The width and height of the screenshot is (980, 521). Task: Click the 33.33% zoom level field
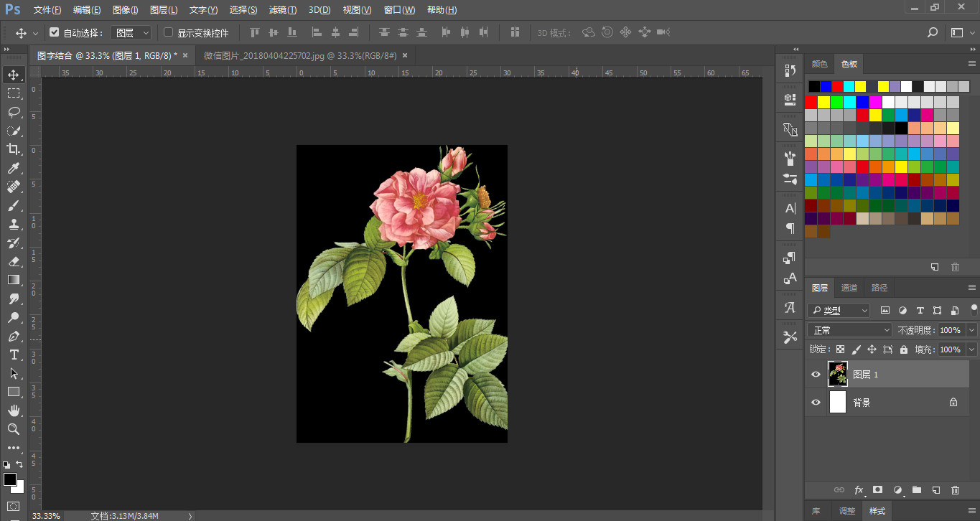point(45,515)
